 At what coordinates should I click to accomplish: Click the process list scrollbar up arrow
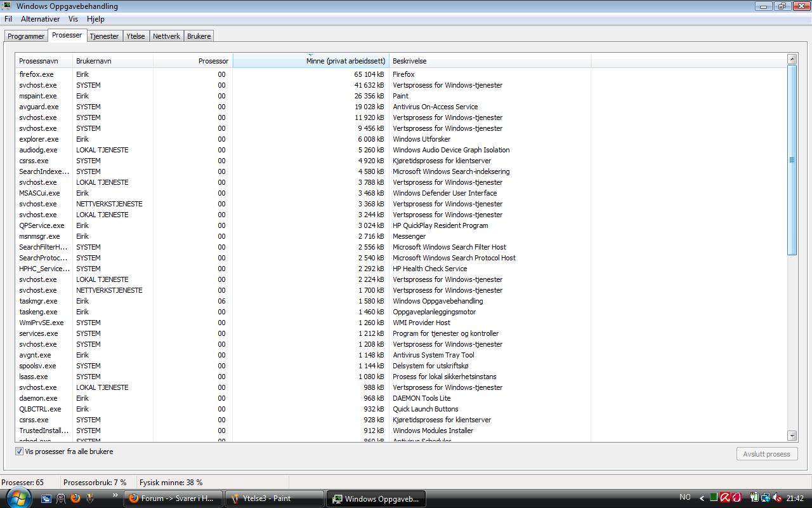(x=792, y=59)
